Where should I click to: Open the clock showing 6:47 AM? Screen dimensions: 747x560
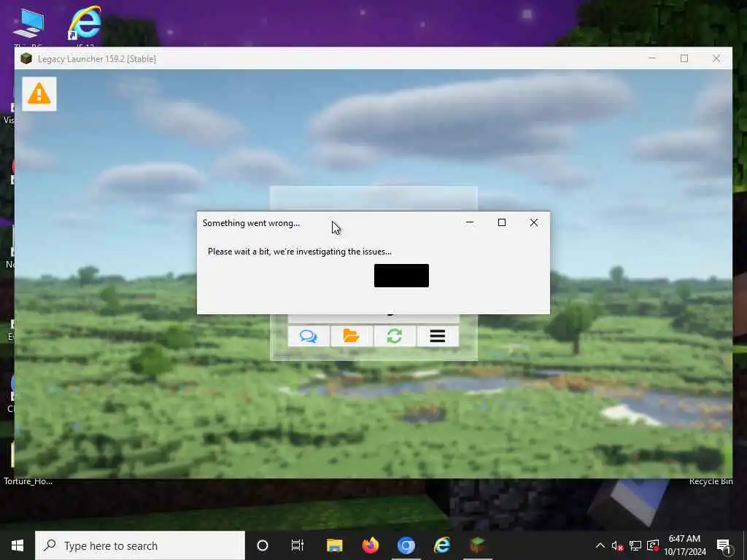tap(684, 545)
